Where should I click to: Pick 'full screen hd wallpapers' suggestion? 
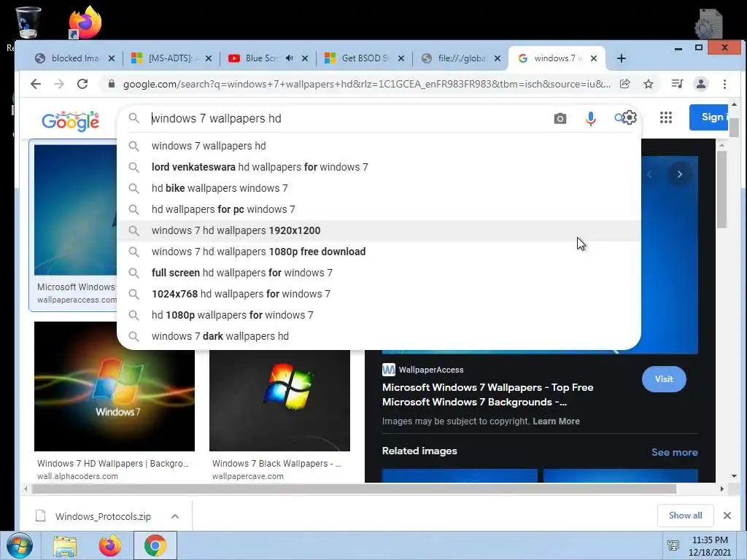(379, 273)
